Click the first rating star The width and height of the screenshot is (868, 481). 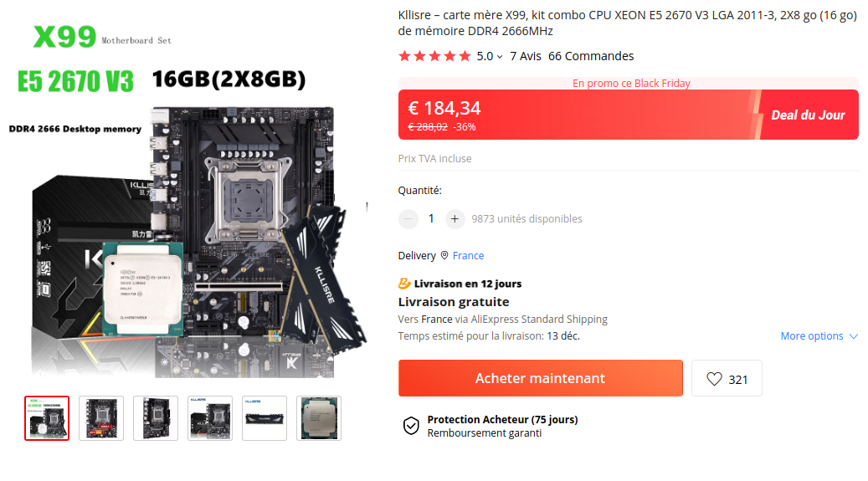coord(404,56)
